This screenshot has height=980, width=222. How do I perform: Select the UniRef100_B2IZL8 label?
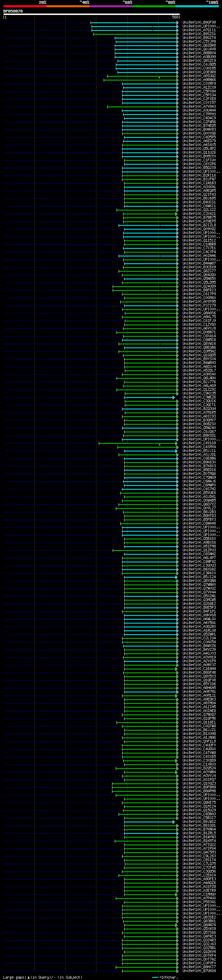point(199,225)
